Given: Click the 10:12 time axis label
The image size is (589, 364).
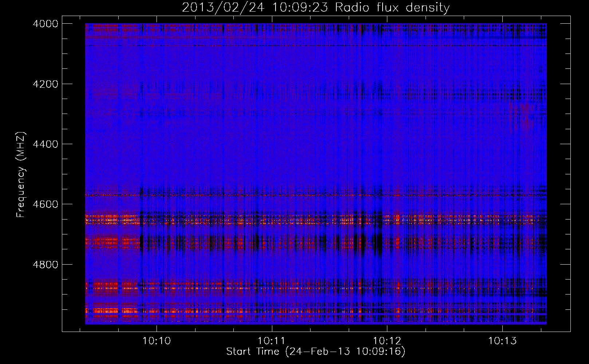Looking at the screenshot, I should [x=387, y=341].
